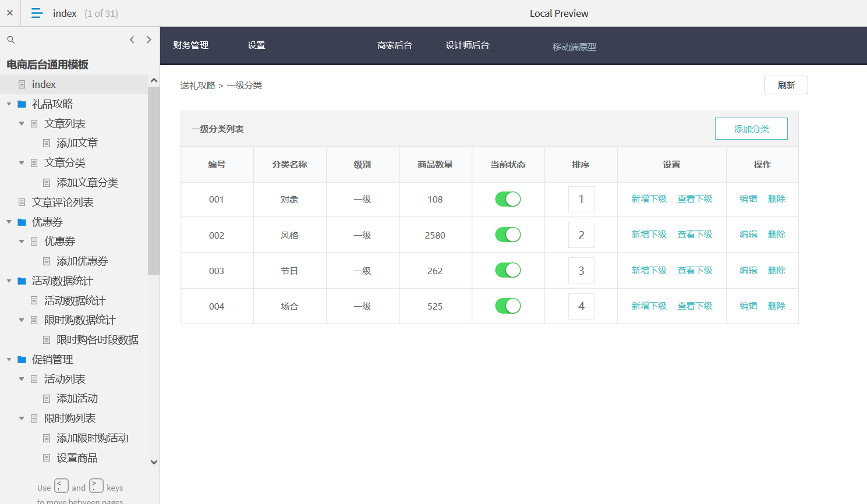The width and height of the screenshot is (867, 504).
Task: Collapse the 促销管理 folder arrow
Action: click(9, 360)
